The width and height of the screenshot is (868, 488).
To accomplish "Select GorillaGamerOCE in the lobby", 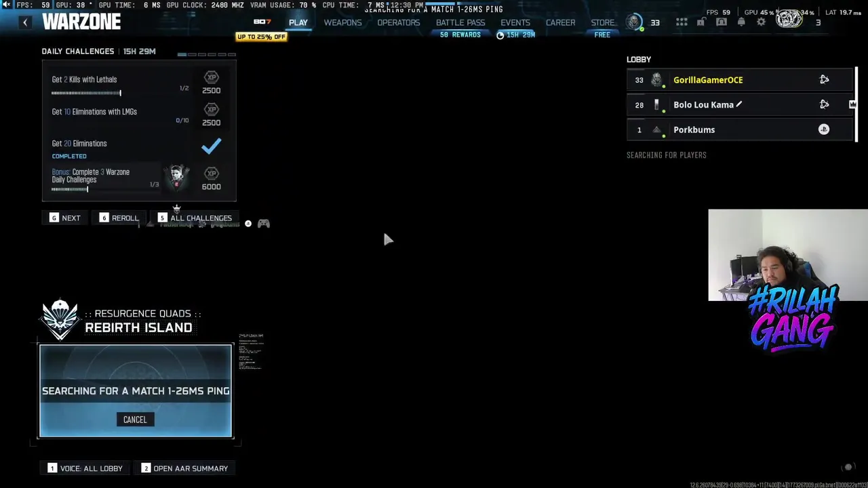I will pyautogui.click(x=740, y=80).
